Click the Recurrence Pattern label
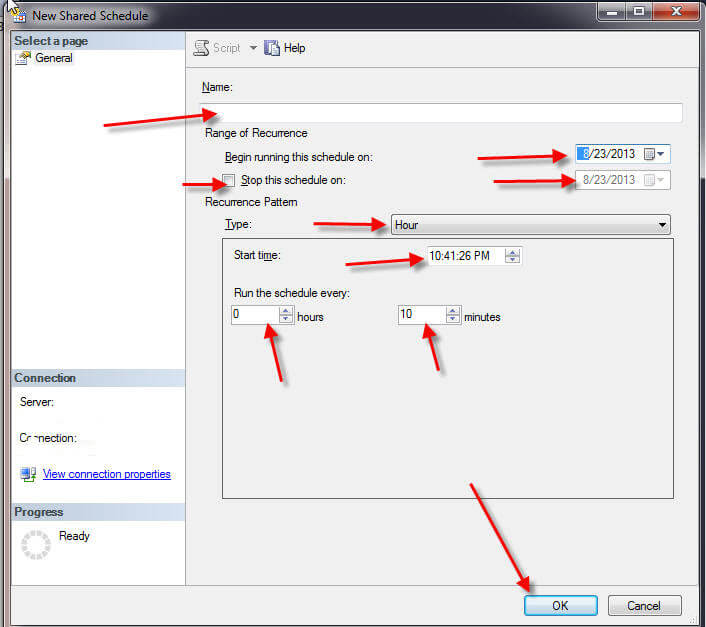706x627 pixels. tap(251, 202)
